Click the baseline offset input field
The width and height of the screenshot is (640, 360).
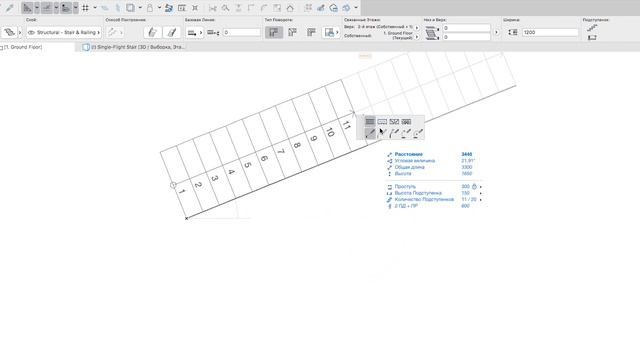tap(242, 32)
